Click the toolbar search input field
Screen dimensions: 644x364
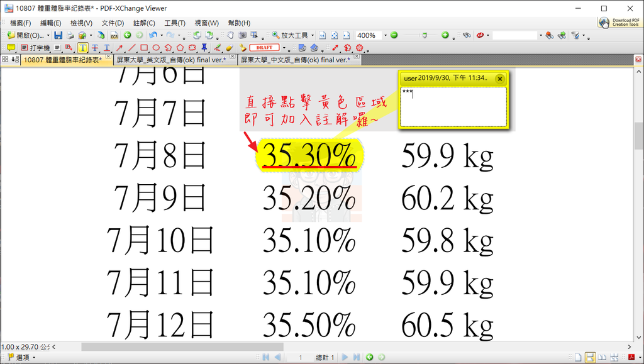point(514,35)
